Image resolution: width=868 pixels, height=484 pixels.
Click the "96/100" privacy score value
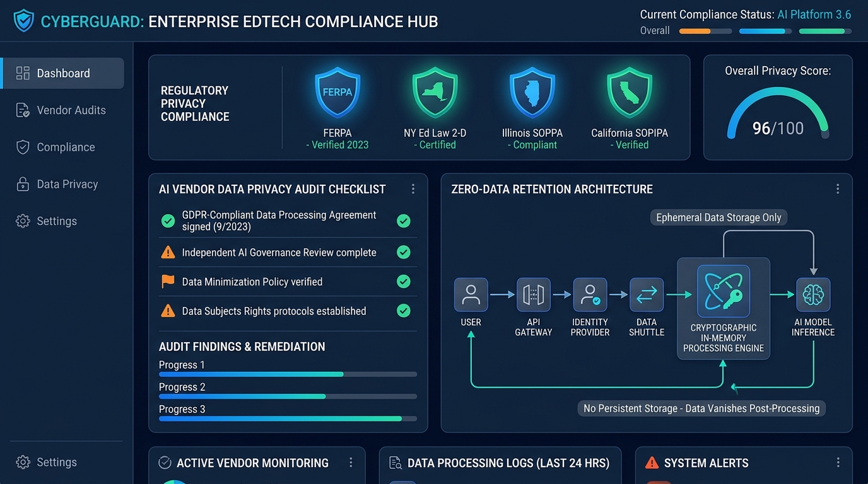coord(778,129)
